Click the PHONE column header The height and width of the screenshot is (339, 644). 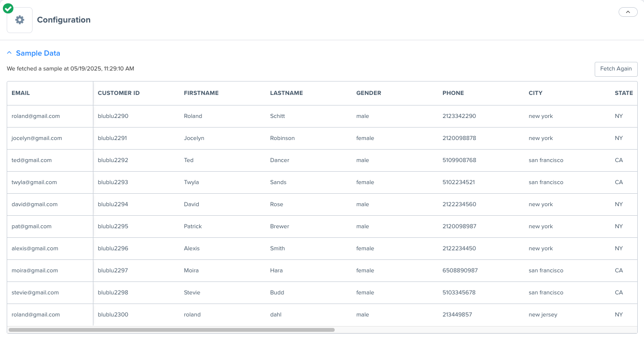click(x=453, y=93)
